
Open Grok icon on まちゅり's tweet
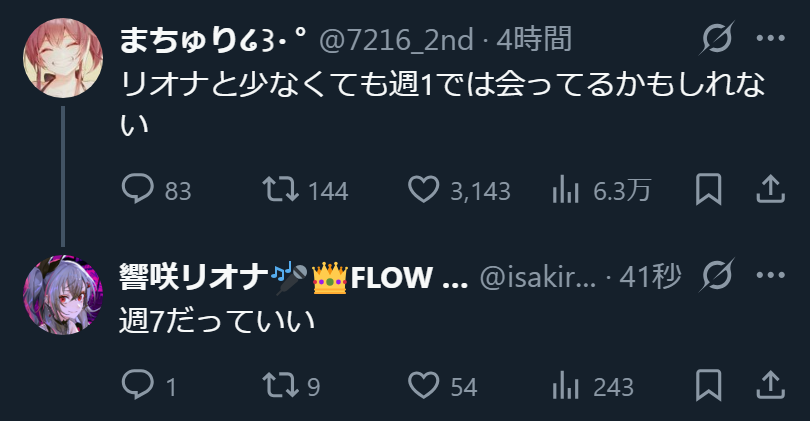[x=717, y=38]
